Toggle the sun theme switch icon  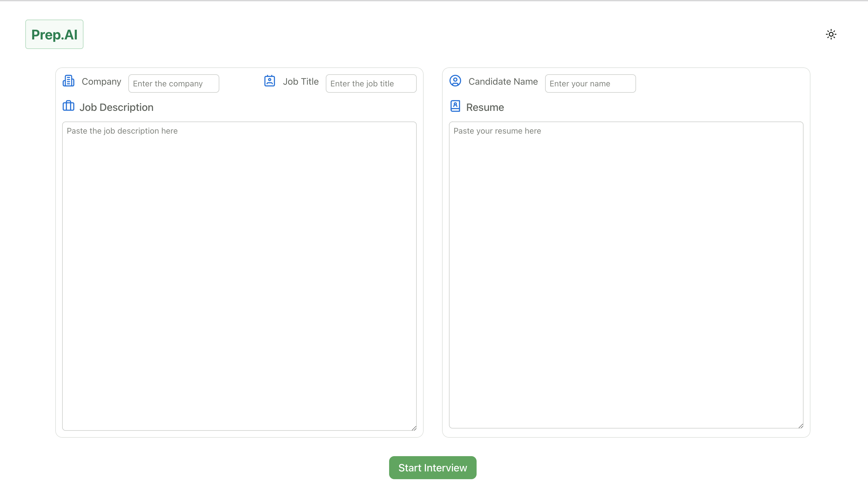pyautogui.click(x=831, y=34)
